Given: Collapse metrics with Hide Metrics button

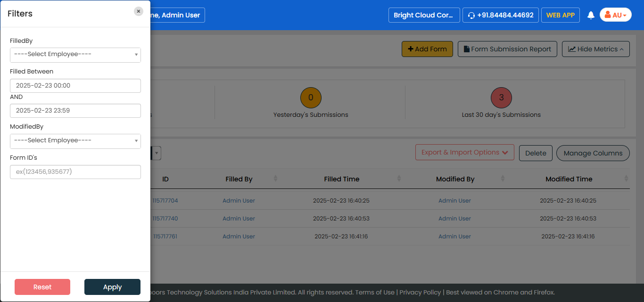Looking at the screenshot, I should point(595,49).
